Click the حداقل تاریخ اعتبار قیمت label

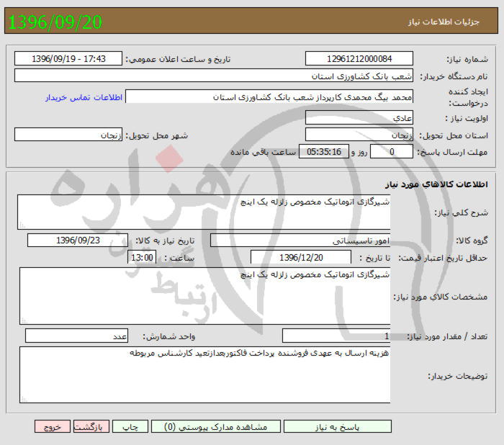click(444, 258)
